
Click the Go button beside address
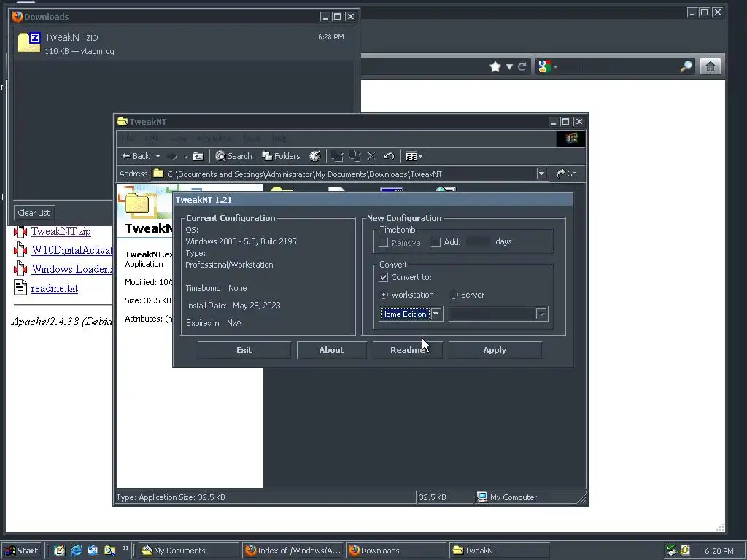pyautogui.click(x=567, y=174)
